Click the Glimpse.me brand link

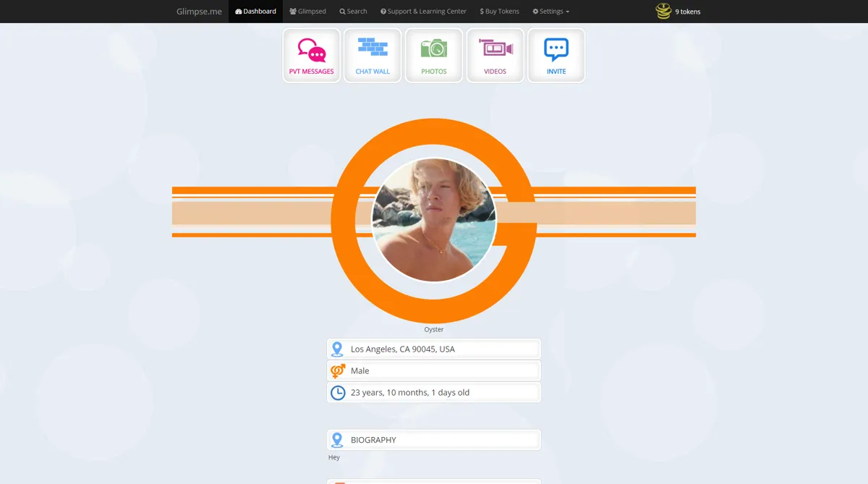[199, 12]
